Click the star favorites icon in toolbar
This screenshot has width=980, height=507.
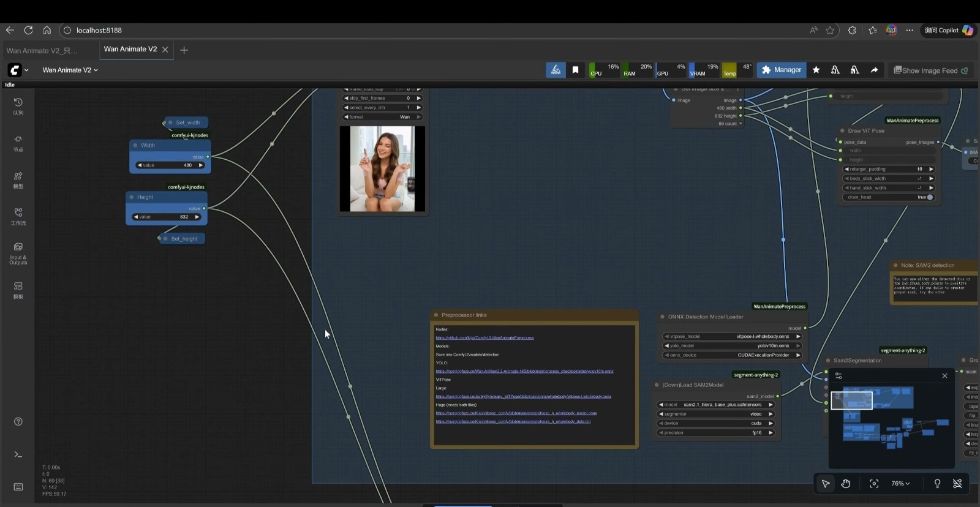point(816,70)
